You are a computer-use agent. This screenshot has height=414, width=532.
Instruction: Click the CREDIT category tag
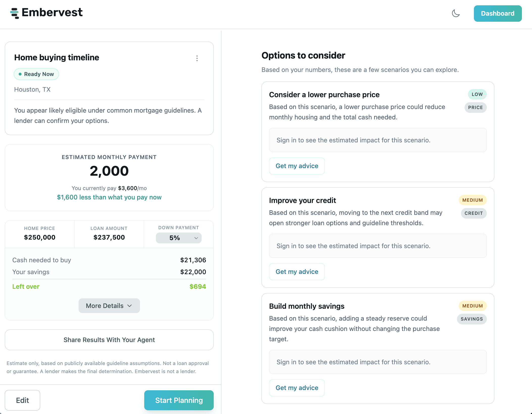(474, 213)
